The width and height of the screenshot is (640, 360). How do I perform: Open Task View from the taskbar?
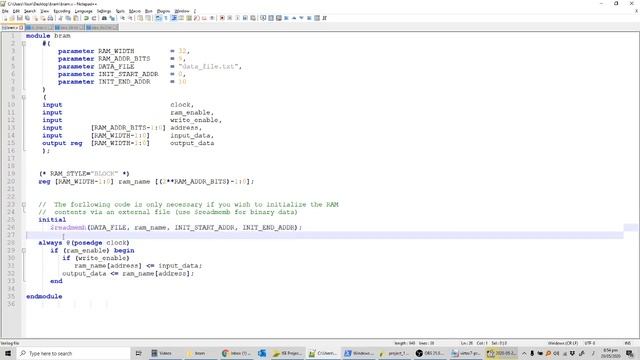point(138,353)
